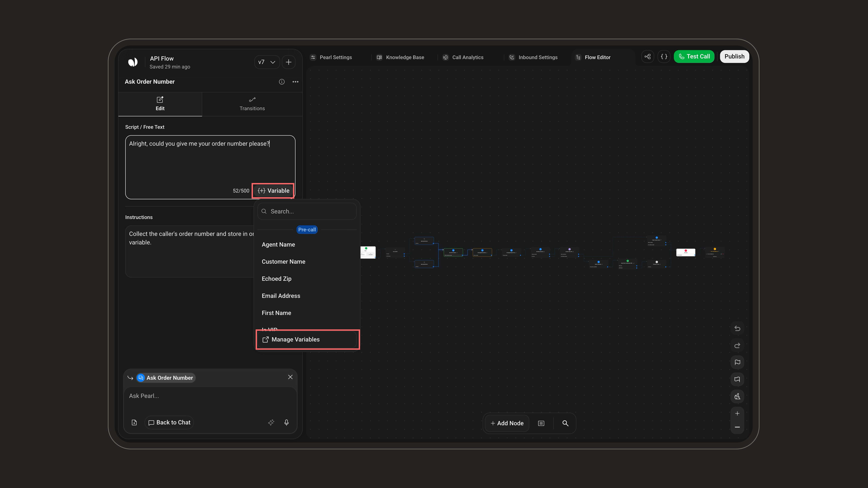
Task: Click the microphone icon in chat
Action: (286, 422)
